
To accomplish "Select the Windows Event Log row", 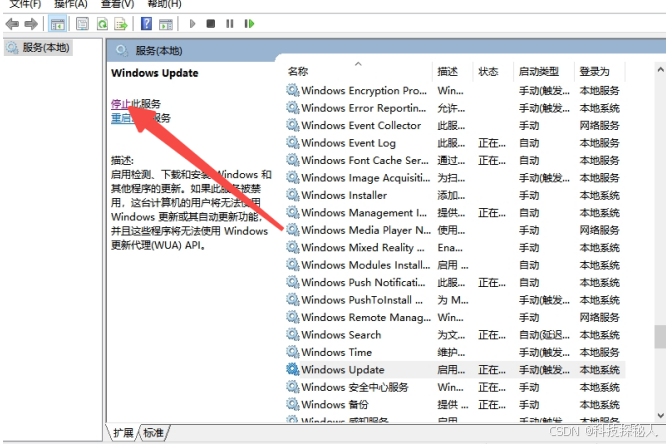I will click(454, 143).
